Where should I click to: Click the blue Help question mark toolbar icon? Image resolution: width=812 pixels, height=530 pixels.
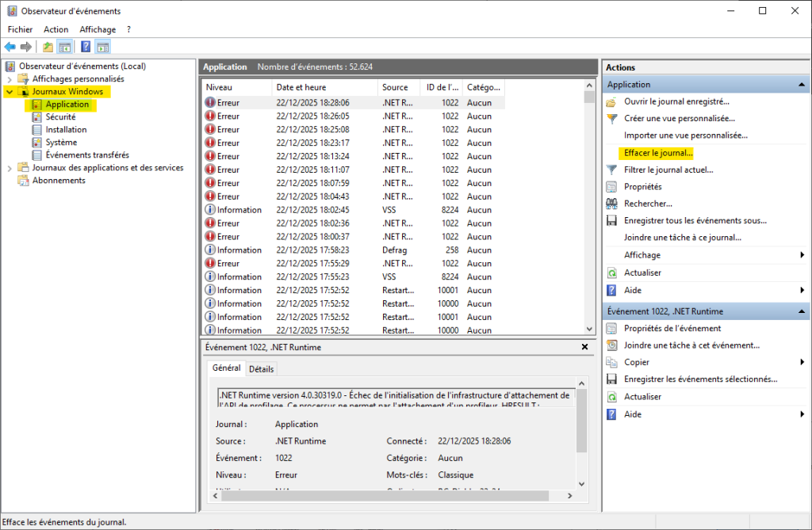click(86, 47)
